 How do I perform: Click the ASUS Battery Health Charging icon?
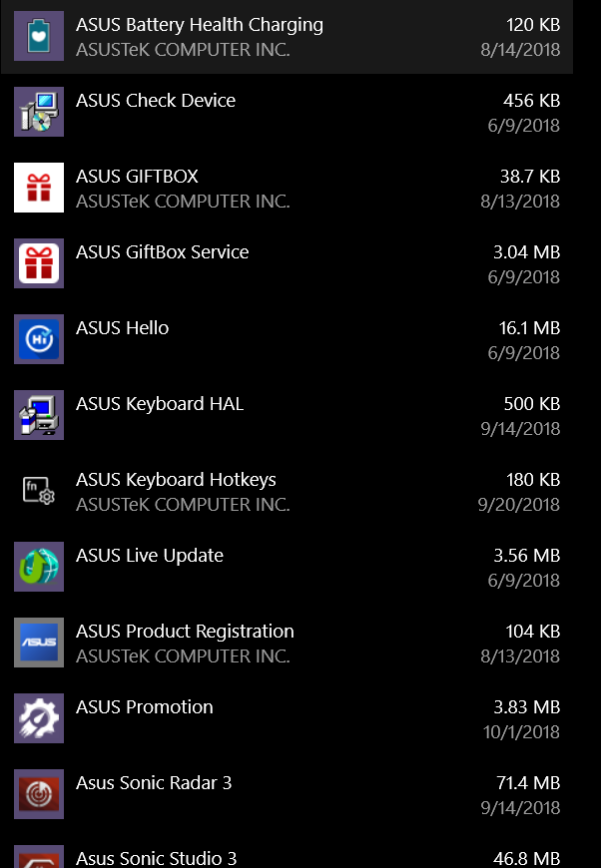[38, 36]
